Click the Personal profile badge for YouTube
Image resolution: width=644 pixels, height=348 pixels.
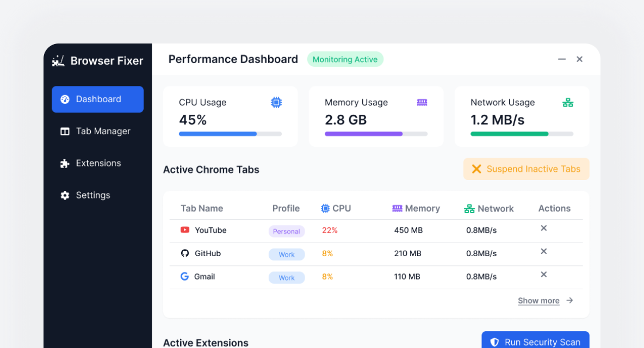coord(287,231)
